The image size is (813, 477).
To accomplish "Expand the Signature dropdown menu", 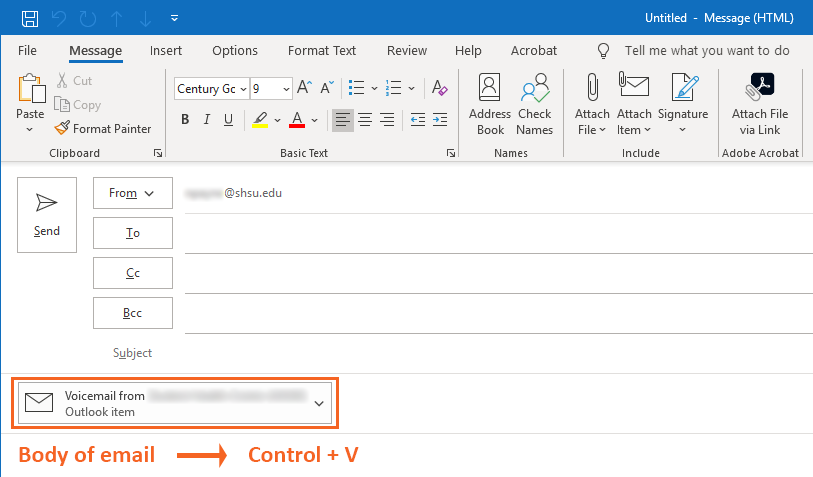I will pos(683,129).
